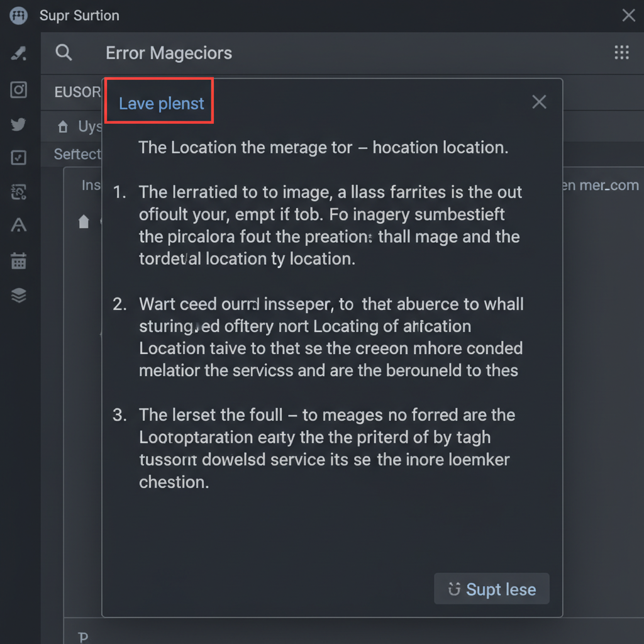Screen dimensions: 644x644
Task: Click the Lave plenst link
Action: (162, 103)
